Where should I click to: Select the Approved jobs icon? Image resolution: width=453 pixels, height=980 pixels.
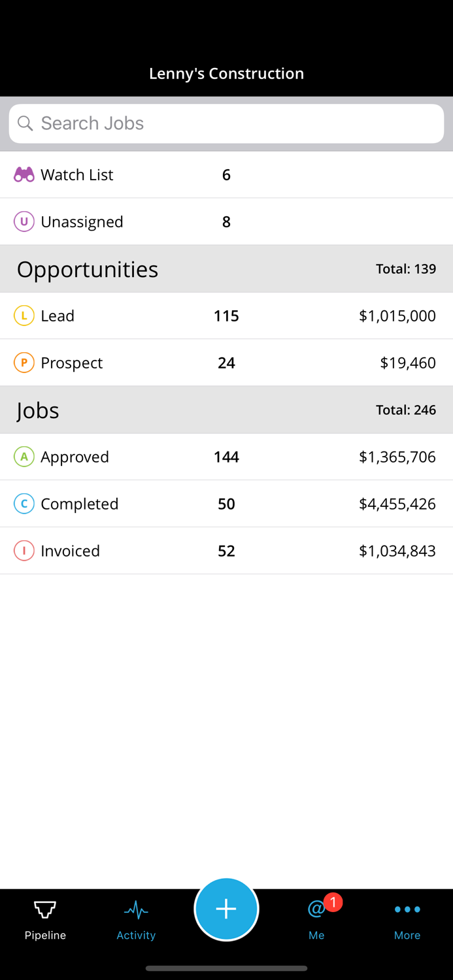coord(24,457)
